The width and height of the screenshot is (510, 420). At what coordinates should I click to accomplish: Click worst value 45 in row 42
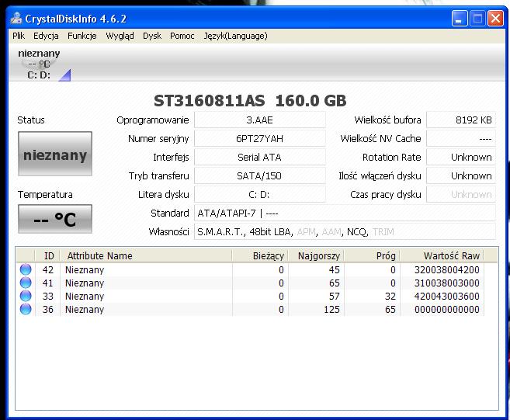[335, 269]
